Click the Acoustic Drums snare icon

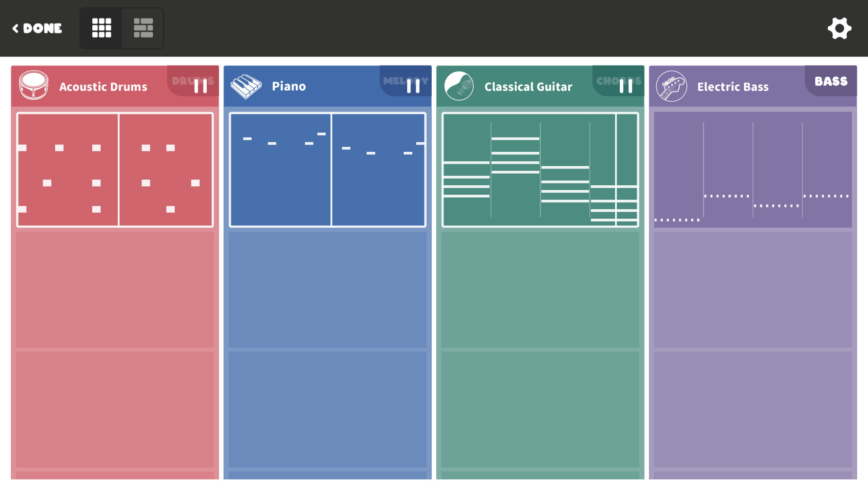coord(33,85)
